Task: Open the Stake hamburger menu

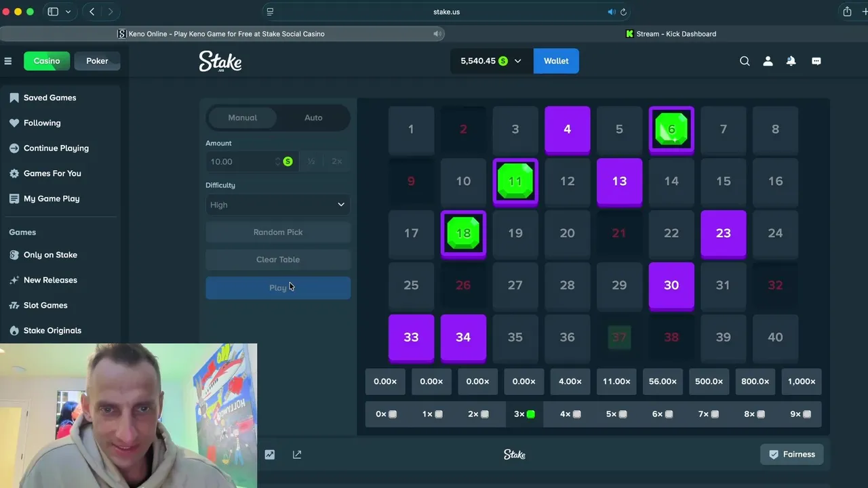Action: click(8, 61)
